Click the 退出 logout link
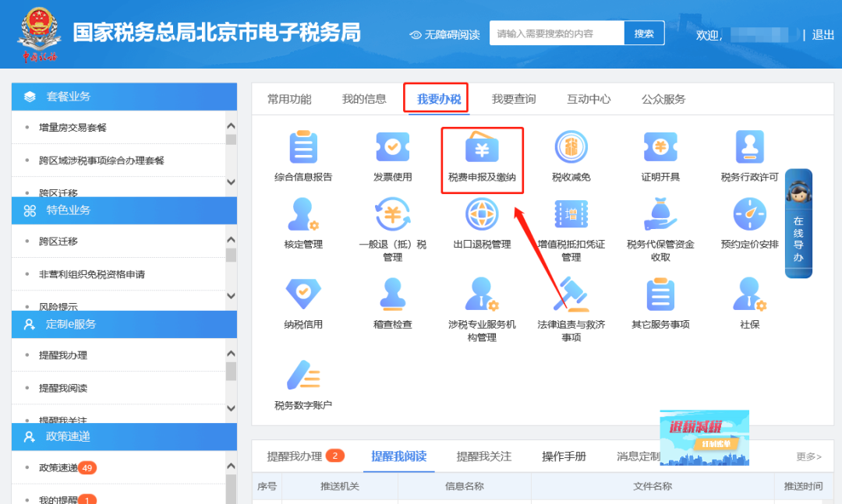The height and width of the screenshot is (504, 842). pyautogui.click(x=823, y=34)
